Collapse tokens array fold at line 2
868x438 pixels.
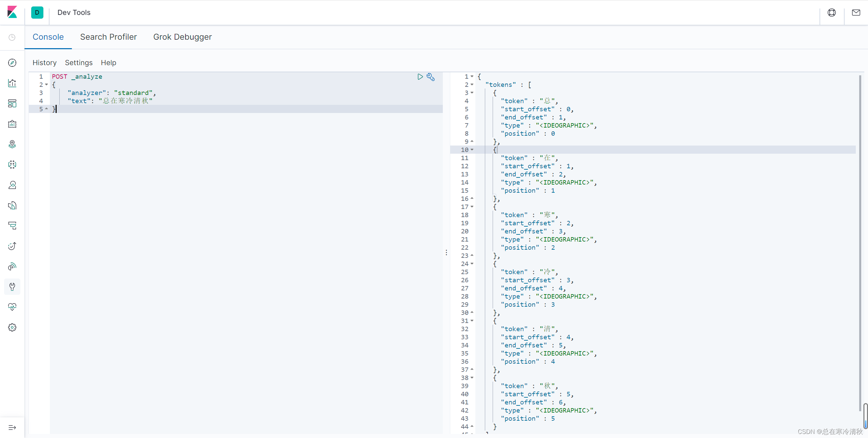click(472, 84)
